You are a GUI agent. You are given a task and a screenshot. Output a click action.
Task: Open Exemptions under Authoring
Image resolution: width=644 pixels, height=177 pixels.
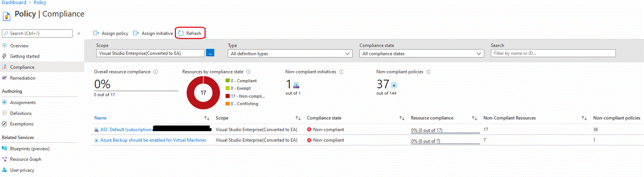pyautogui.click(x=22, y=124)
